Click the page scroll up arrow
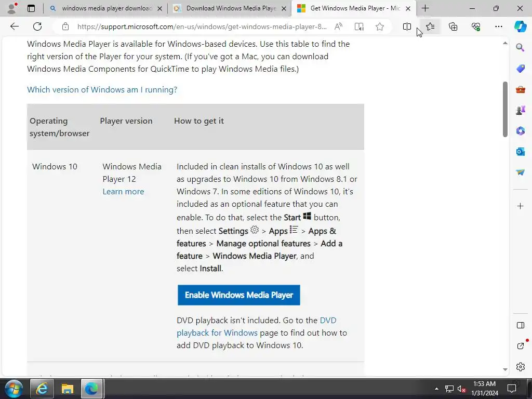 pyautogui.click(x=505, y=43)
